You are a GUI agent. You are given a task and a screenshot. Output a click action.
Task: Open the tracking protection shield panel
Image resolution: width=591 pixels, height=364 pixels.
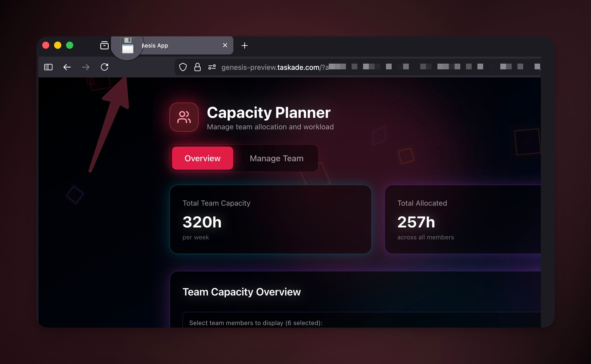pos(183,67)
